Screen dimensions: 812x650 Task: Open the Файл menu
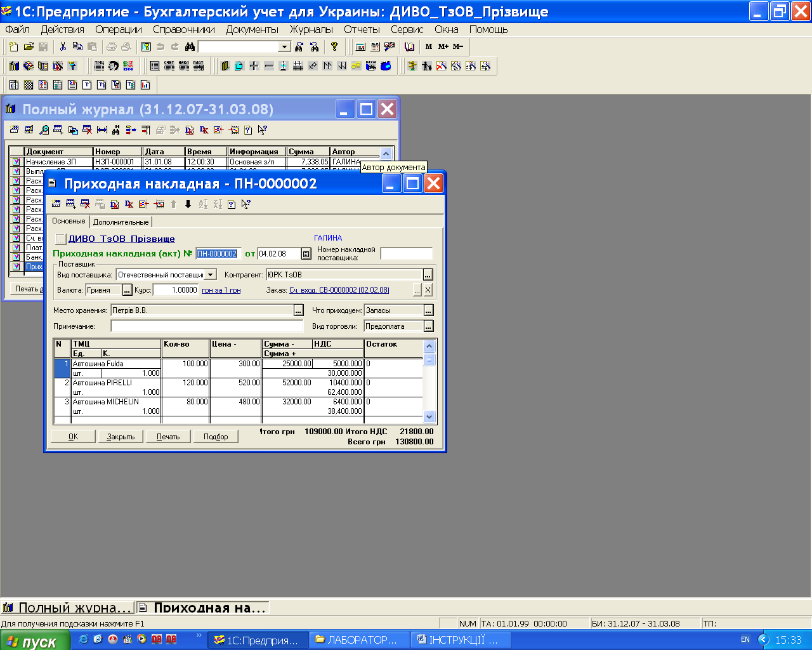tap(18, 29)
